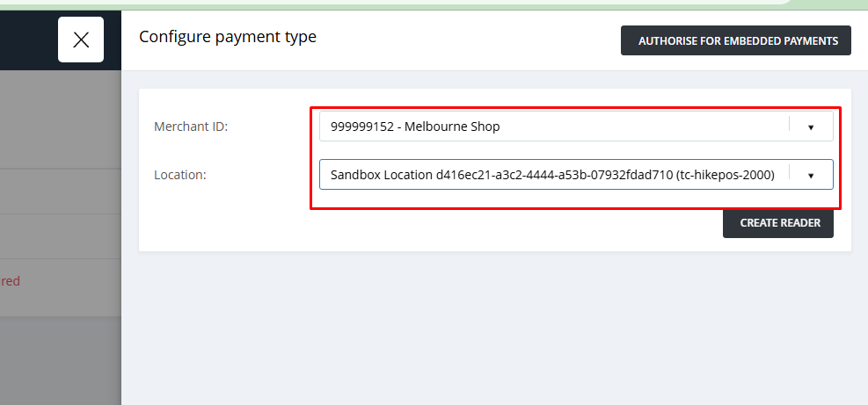Open the Merchant ID combo box
Screen dimensions: 868x405
(576, 127)
